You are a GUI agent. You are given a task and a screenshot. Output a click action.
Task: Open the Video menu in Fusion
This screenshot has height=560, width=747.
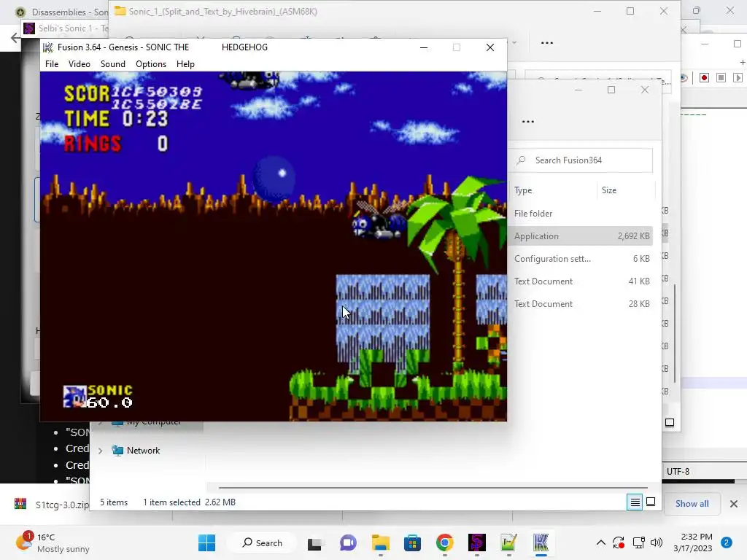coord(79,64)
